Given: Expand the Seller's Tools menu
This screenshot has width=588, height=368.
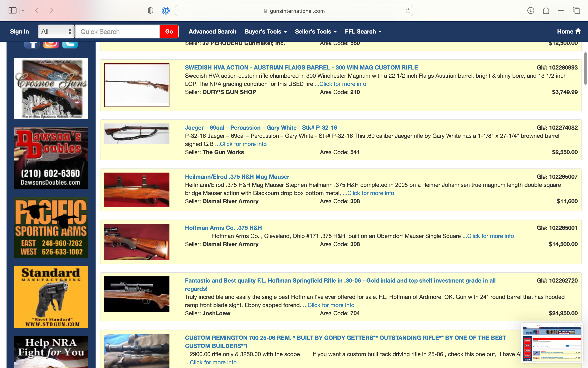Looking at the screenshot, I should (316, 31).
